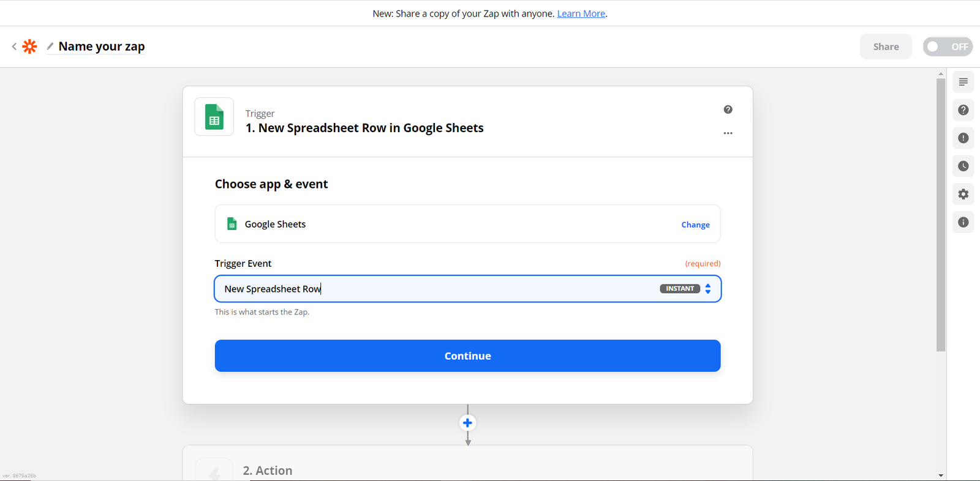
Task: Add a step with the plus button
Action: point(467,423)
